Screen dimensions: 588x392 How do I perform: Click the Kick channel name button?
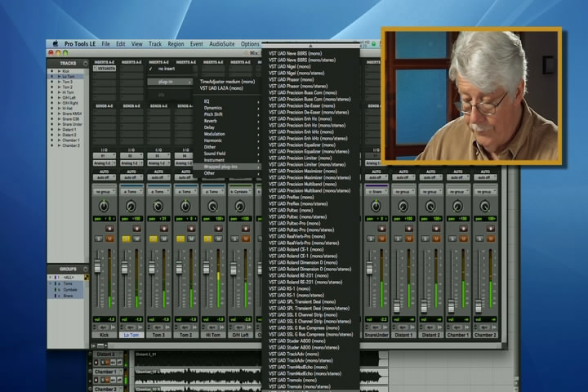[x=104, y=335]
